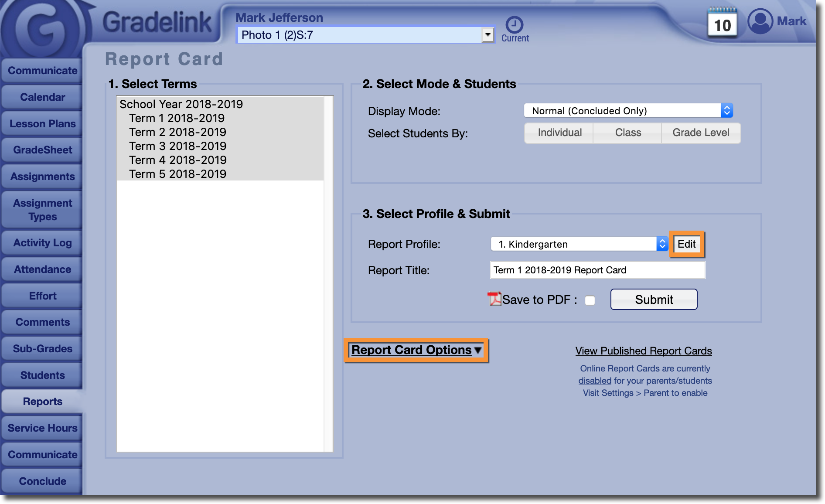Click the Mark user profile avatar icon
The height and width of the screenshot is (504, 825).
[x=760, y=21]
